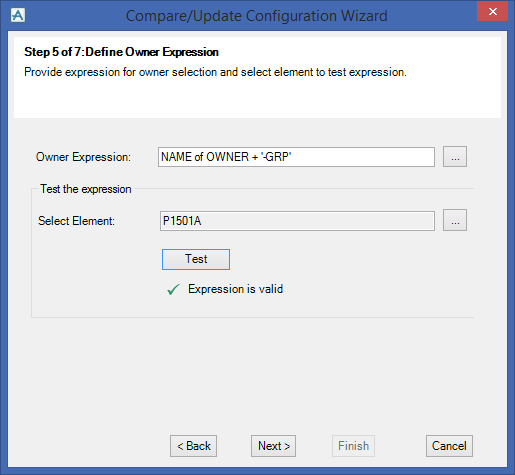Viewport: 515px width, 475px height.
Task: Click the Select Element field containing P1501A
Action: pos(297,221)
